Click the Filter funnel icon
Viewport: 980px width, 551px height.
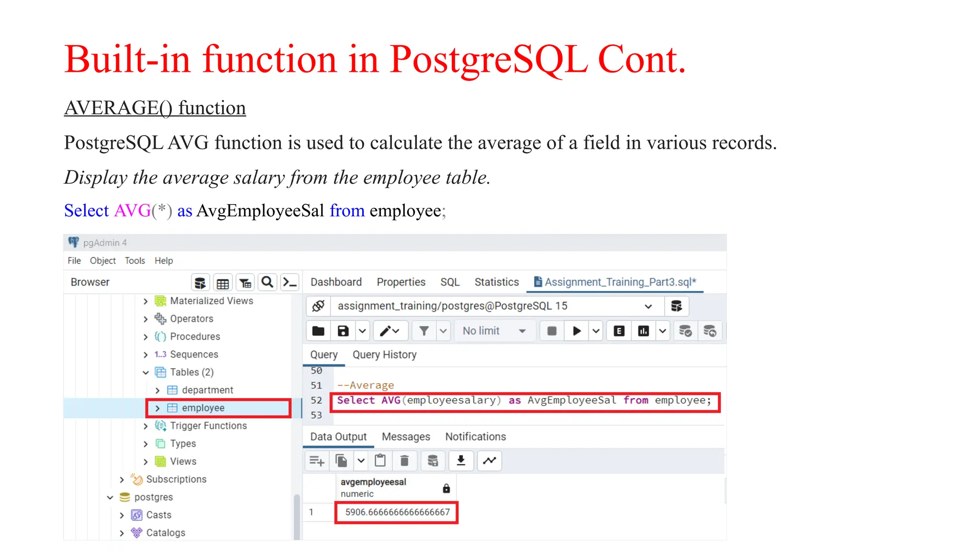click(x=424, y=331)
